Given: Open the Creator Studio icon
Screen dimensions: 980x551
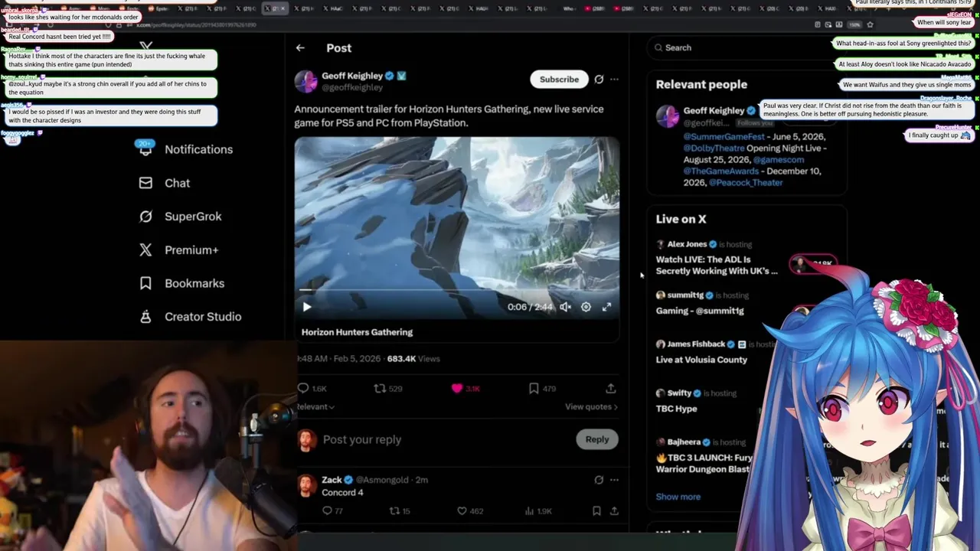Looking at the screenshot, I should [145, 317].
